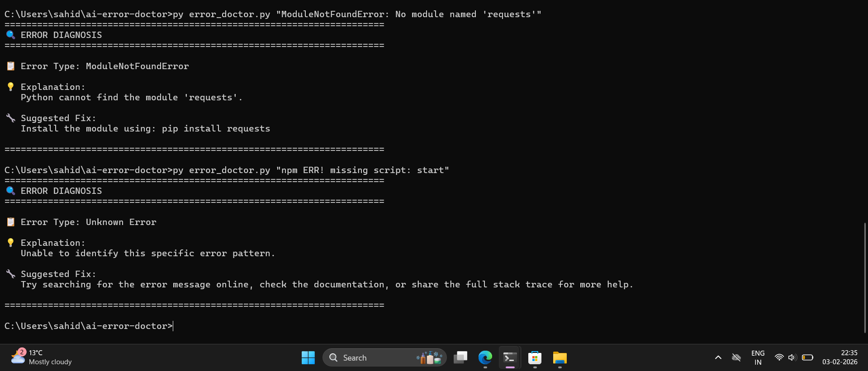Click command line with 'npm ERR! missing script'
This screenshot has height=371, width=868.
click(x=227, y=170)
